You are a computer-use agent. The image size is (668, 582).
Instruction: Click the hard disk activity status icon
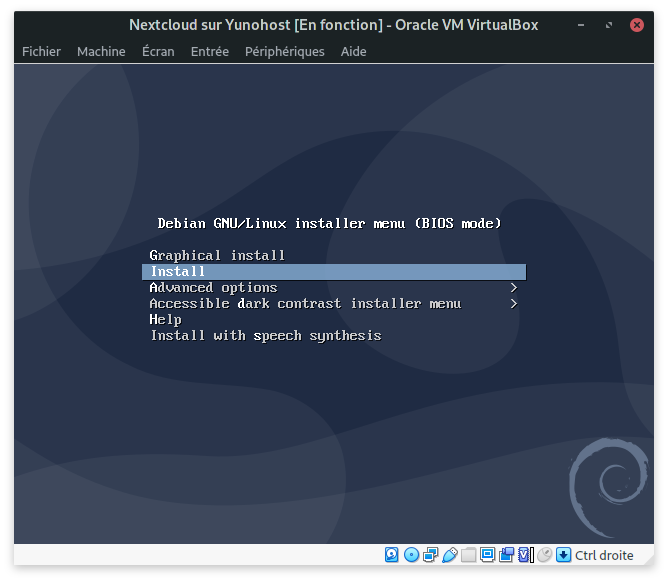[392, 555]
